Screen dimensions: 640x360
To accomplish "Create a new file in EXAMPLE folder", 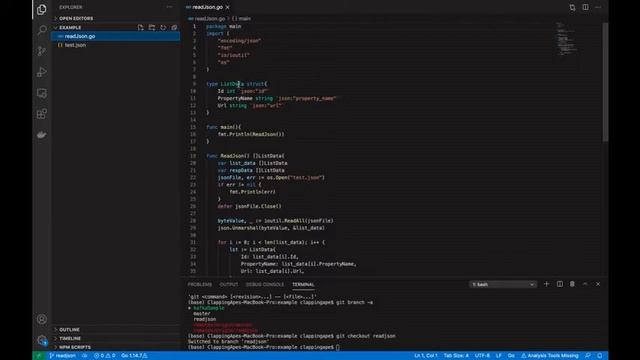I will click(140, 27).
